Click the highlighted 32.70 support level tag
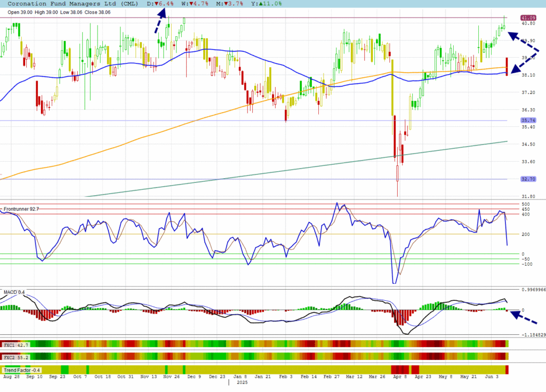Image resolution: width=546 pixels, height=392 pixels. tap(528, 179)
